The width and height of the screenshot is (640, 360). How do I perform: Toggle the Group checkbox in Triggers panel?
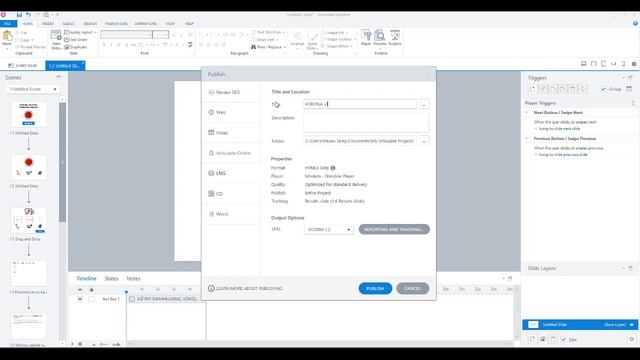click(603, 89)
